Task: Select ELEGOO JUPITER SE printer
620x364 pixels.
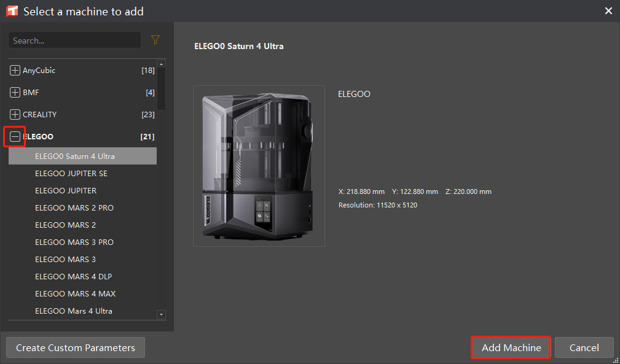Action: (x=71, y=174)
